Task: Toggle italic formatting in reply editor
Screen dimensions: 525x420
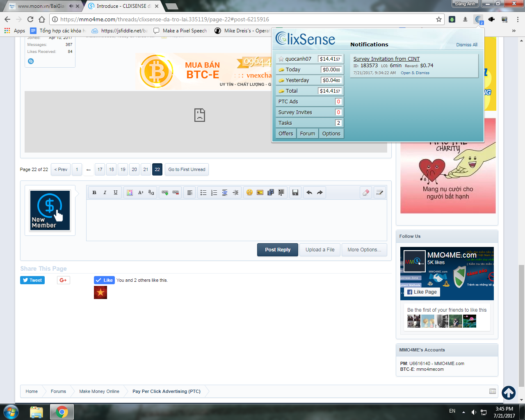Action: [105, 192]
